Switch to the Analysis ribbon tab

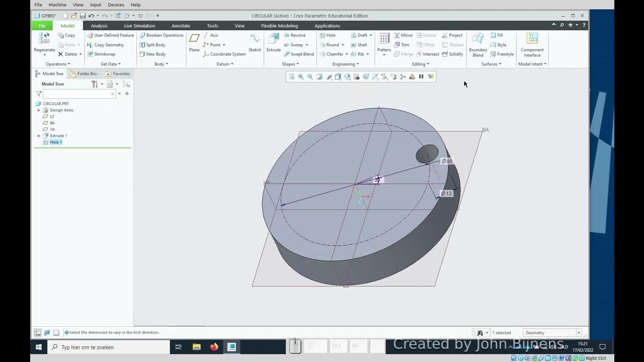tap(99, 26)
